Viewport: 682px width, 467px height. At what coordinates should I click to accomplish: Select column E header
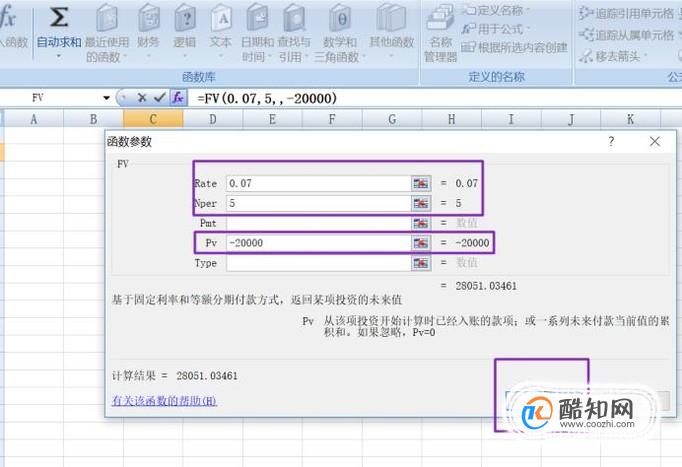(x=272, y=119)
